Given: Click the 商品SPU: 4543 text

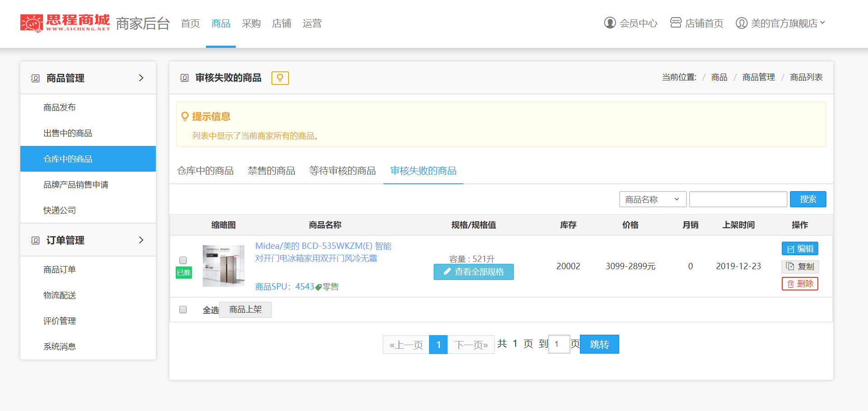Looking at the screenshot, I should coord(285,287).
